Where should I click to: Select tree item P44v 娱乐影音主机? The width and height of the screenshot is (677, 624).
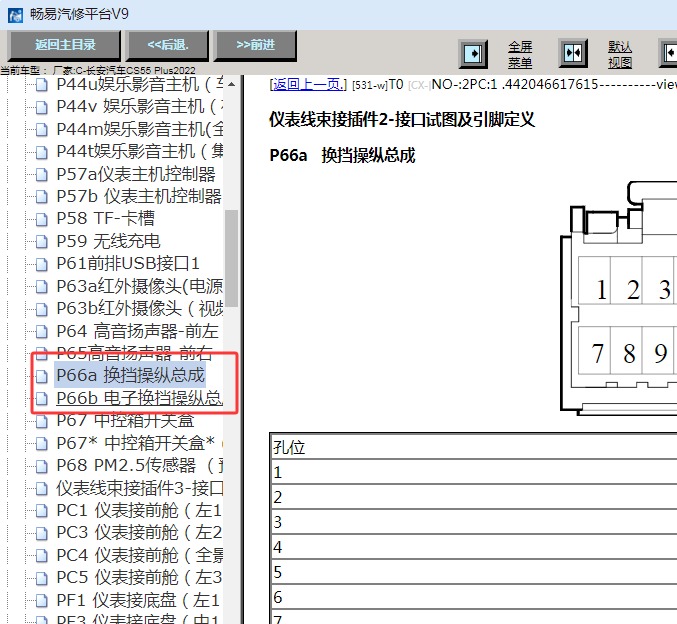[139, 107]
